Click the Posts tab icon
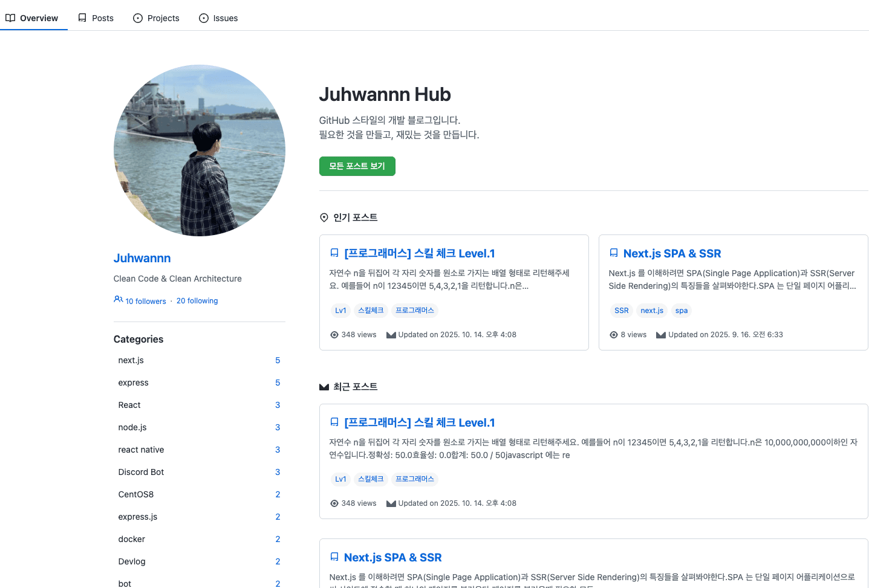Screen dimensions: 869x588 click(x=82, y=18)
